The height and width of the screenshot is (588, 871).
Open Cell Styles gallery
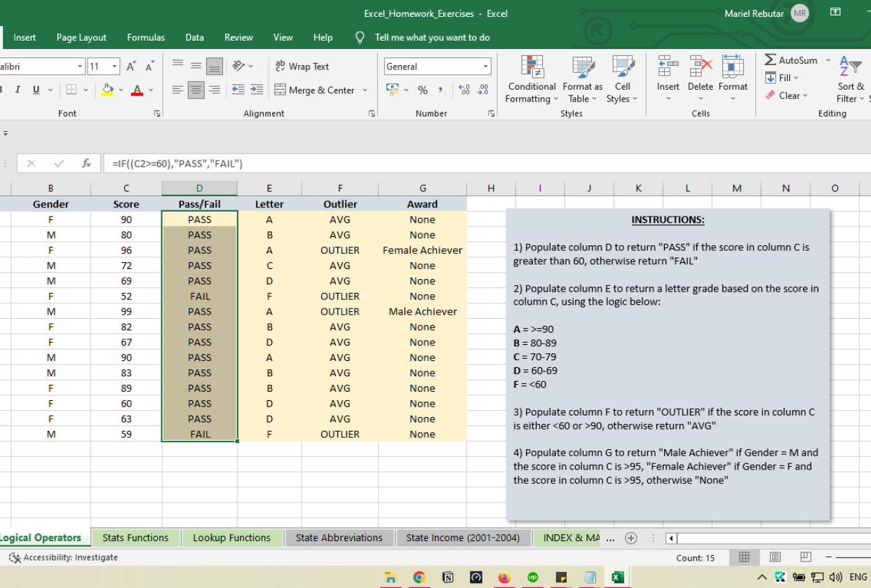(622, 79)
